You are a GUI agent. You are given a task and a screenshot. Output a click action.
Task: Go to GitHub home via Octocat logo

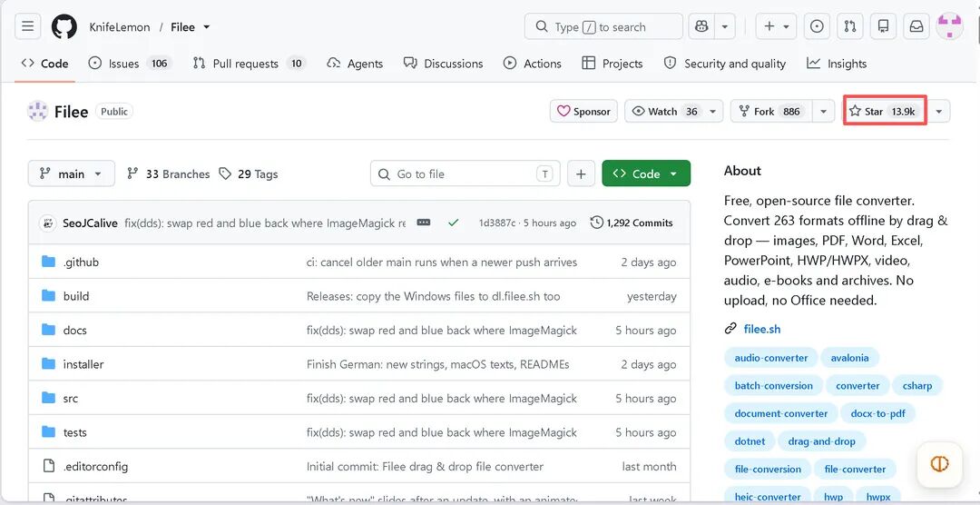point(64,27)
